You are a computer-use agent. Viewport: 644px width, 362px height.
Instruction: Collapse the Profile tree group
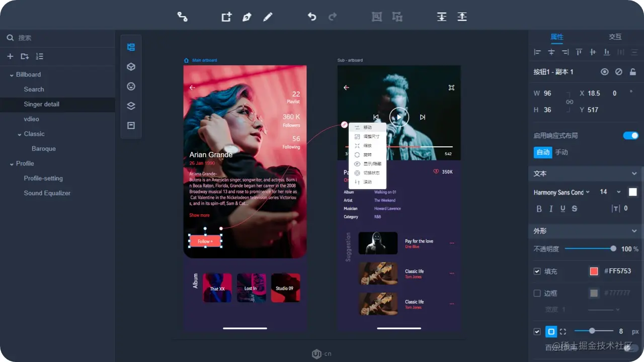11,164
